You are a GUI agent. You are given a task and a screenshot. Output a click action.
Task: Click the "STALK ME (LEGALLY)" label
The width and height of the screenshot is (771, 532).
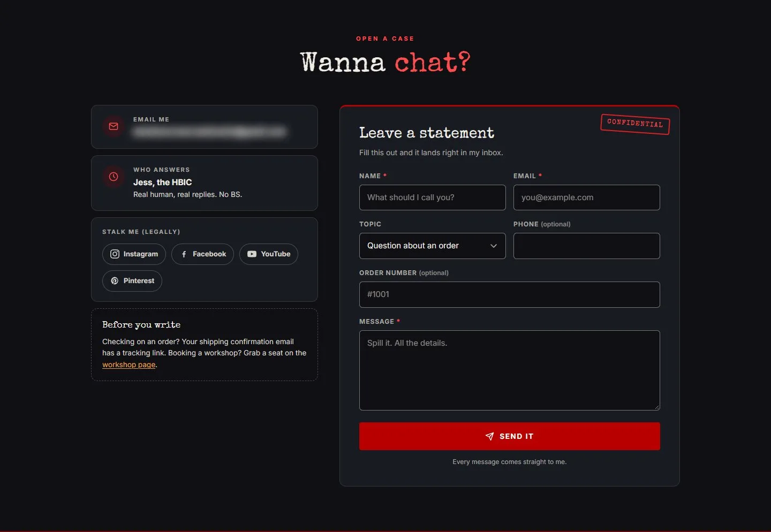(x=141, y=232)
